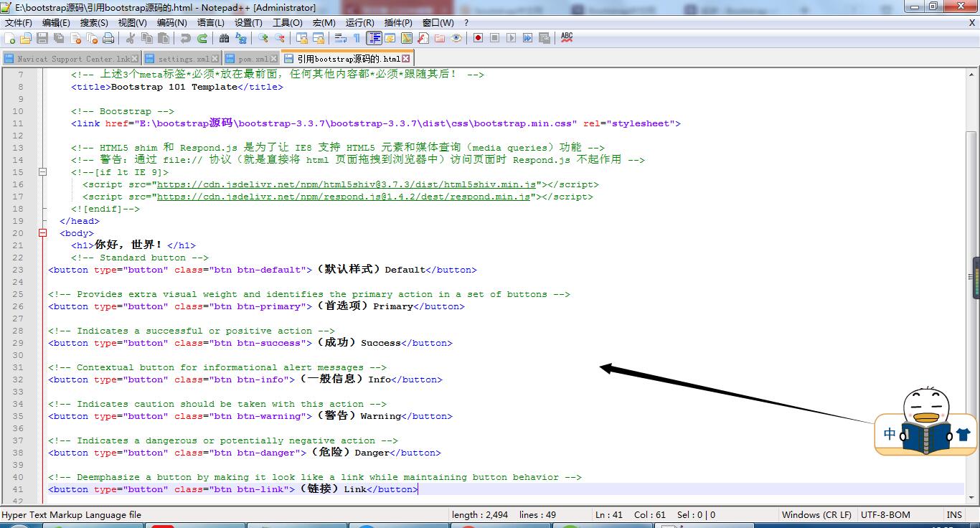Open the 宏(M) menu
This screenshot has width=980, height=528.
324,23
